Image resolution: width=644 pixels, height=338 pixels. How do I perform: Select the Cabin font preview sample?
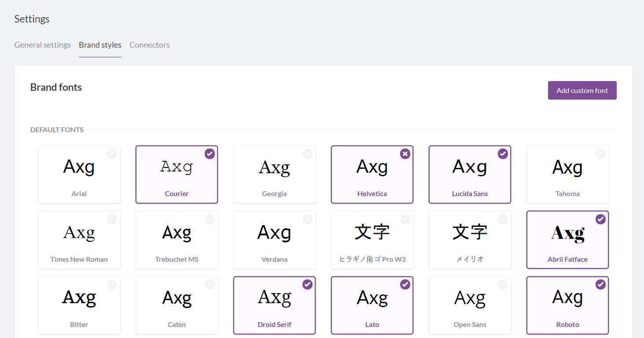point(177,298)
